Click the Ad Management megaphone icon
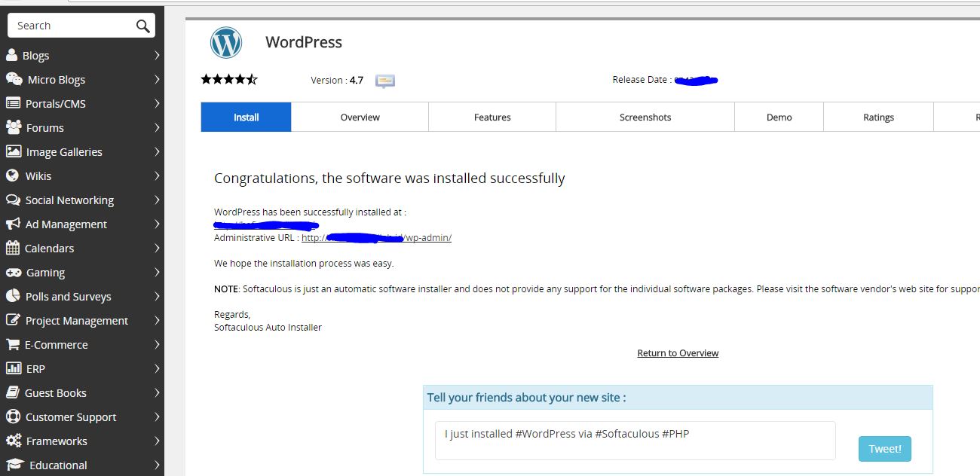Viewport: 980px width, 476px height. [13, 224]
